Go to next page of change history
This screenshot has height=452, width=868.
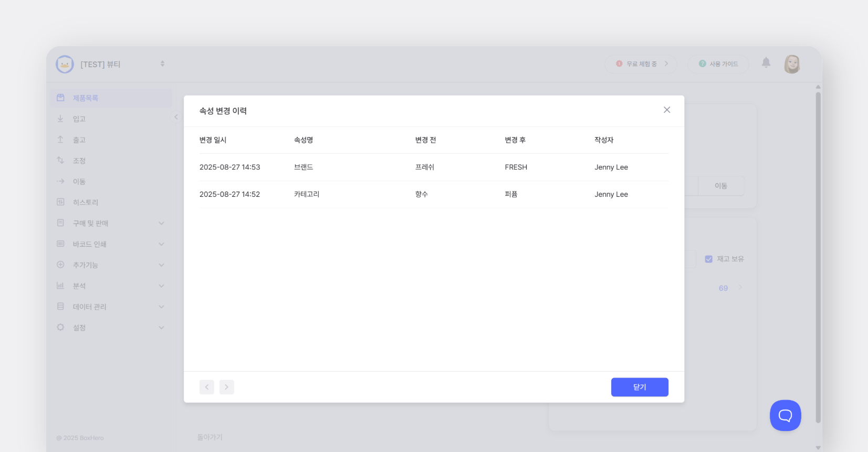point(227,387)
